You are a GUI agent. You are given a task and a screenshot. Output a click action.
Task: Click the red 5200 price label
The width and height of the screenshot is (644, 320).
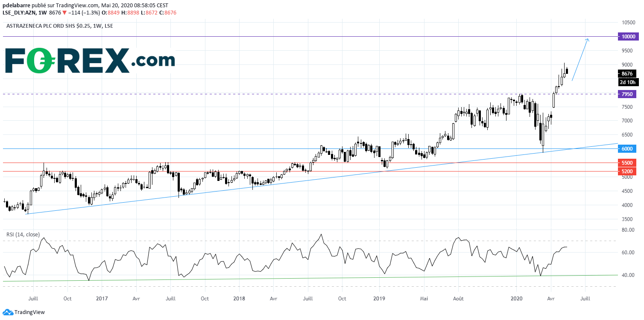[x=627, y=171]
